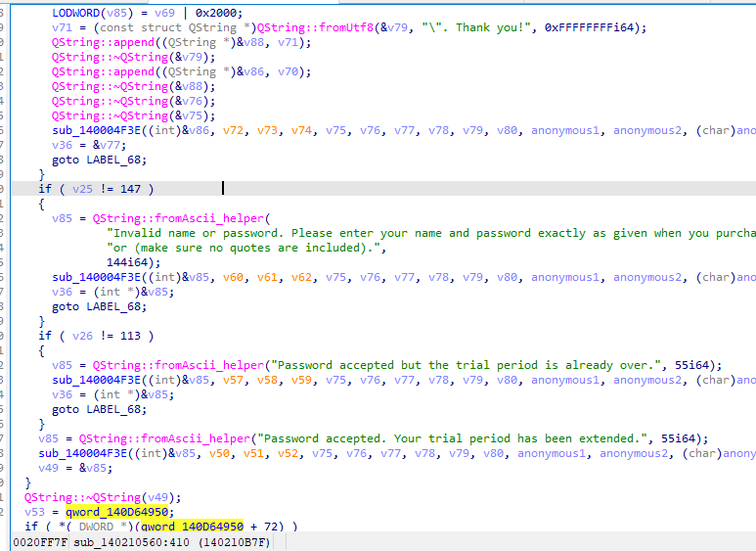Click the "Thank you!" string literal
Viewport: 756px width, 551px height.
[467, 27]
